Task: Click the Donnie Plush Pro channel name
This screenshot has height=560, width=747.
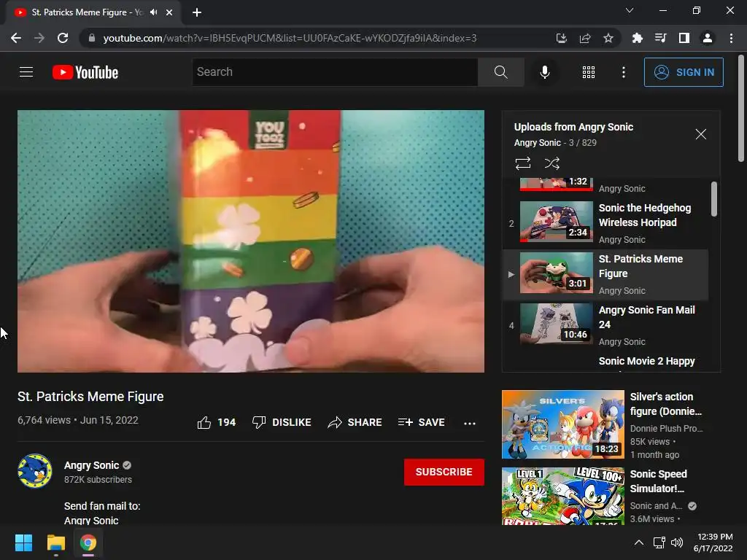Action: pyautogui.click(x=666, y=428)
